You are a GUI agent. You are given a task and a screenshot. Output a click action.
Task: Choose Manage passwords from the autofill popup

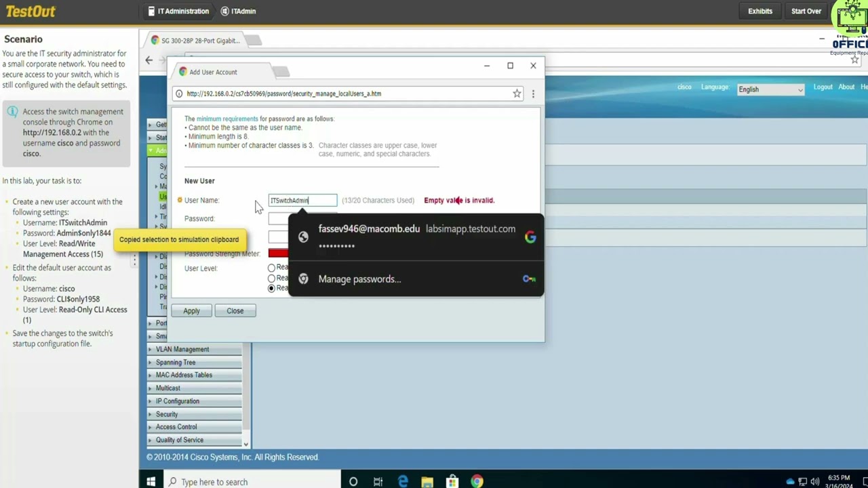(x=416, y=279)
